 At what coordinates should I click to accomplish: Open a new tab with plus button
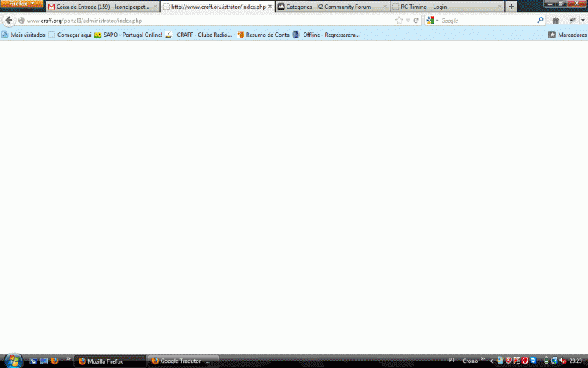pyautogui.click(x=511, y=7)
